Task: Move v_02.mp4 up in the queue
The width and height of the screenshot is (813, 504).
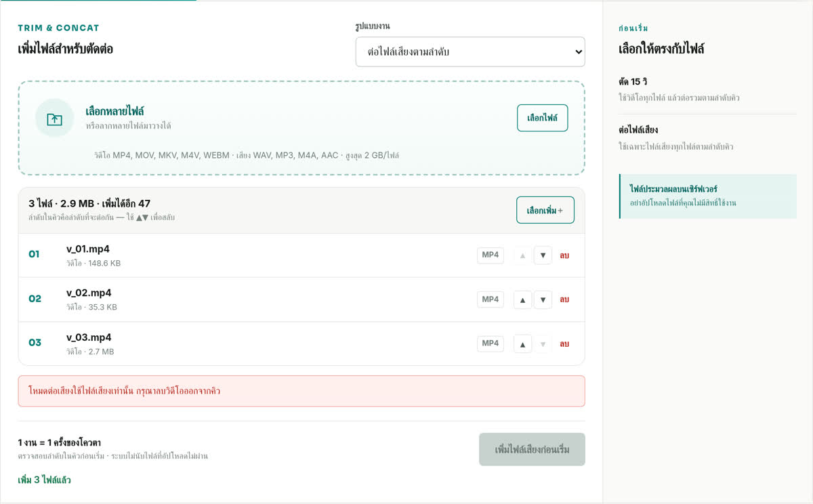Action: [x=522, y=299]
